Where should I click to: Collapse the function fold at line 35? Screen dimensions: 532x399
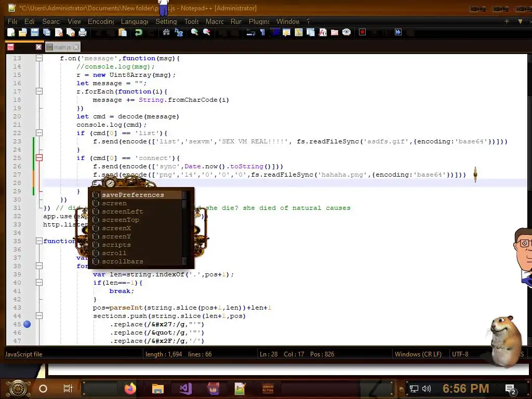[x=39, y=241]
